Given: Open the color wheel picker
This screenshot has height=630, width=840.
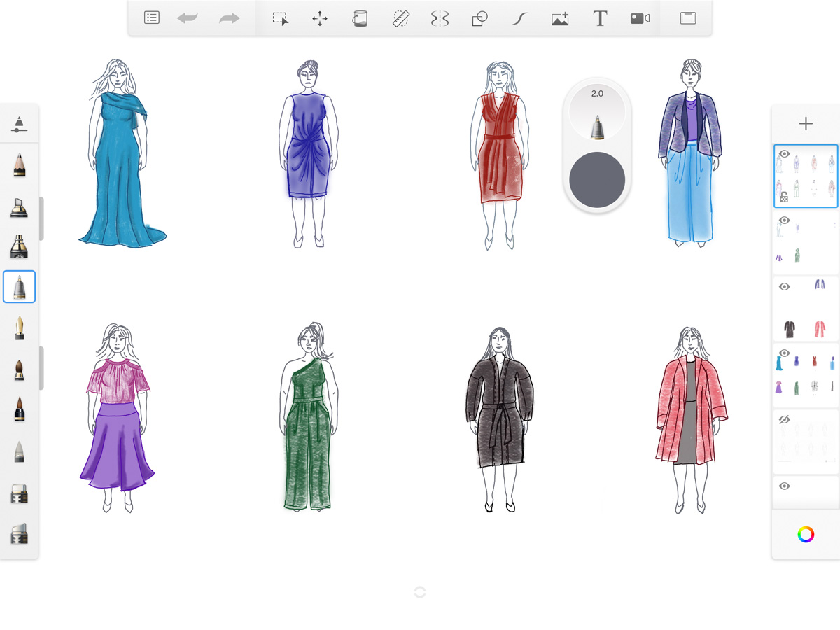Looking at the screenshot, I should click(805, 535).
